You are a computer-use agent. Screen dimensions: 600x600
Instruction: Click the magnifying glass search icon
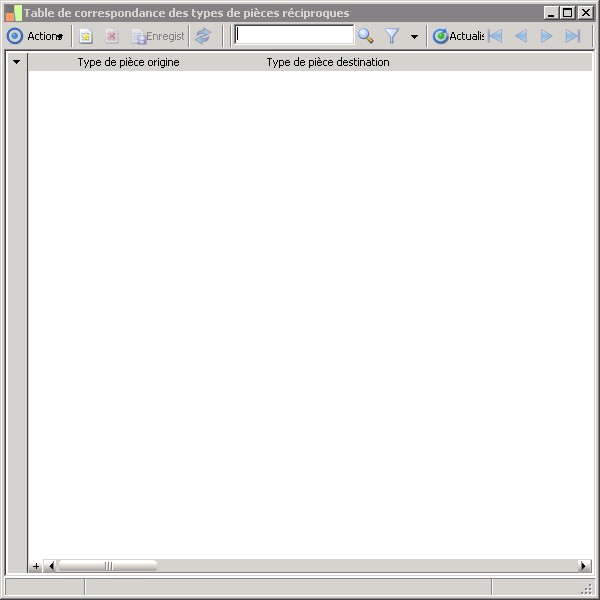(366, 36)
